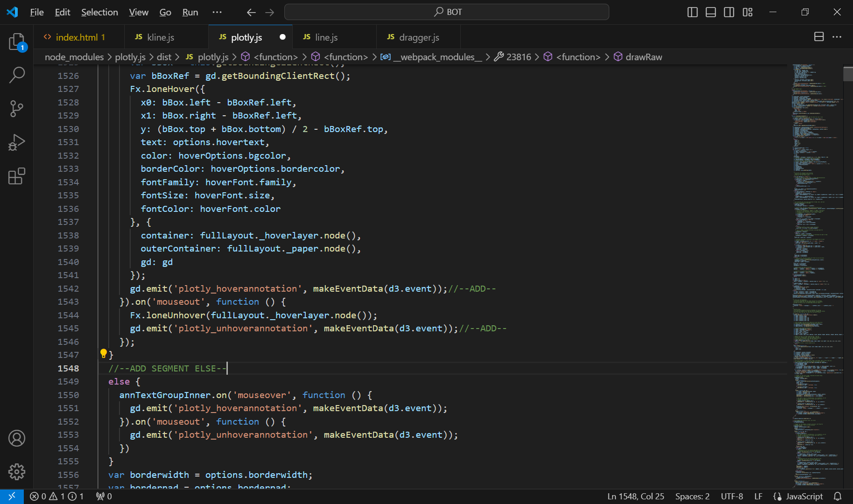Viewport: 853px width, 504px height.
Task: Open the Extensions view
Action: [17, 176]
